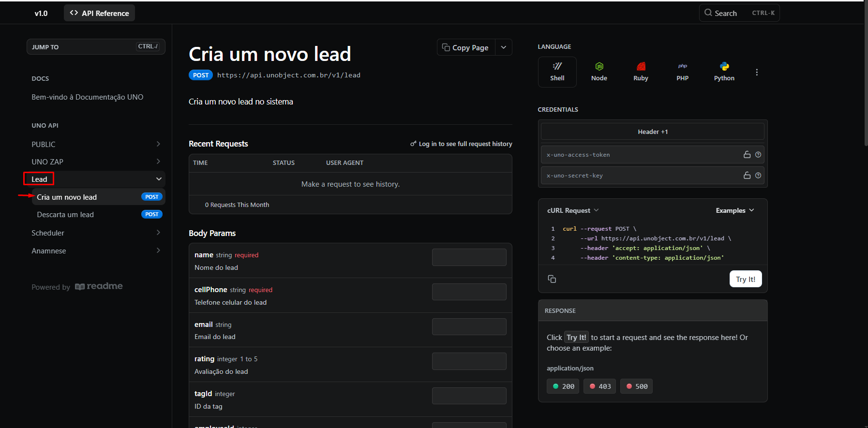This screenshot has height=428, width=868.
Task: Click Log in to see full request history
Action: point(461,144)
